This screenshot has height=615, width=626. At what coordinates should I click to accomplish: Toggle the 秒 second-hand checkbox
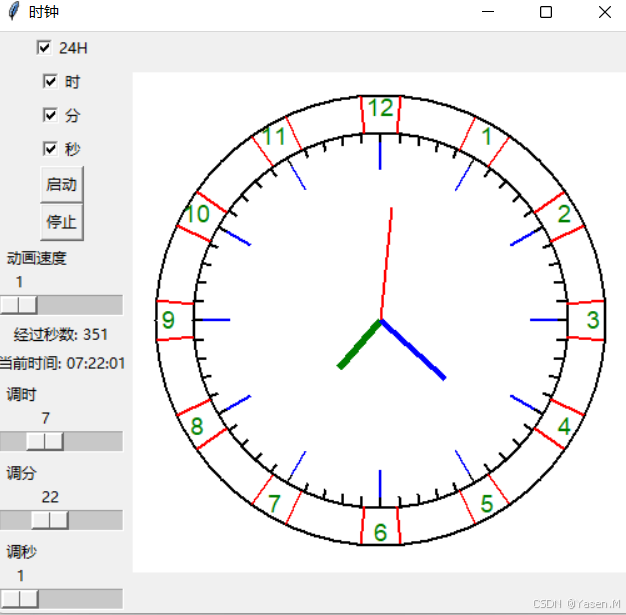tap(50, 149)
